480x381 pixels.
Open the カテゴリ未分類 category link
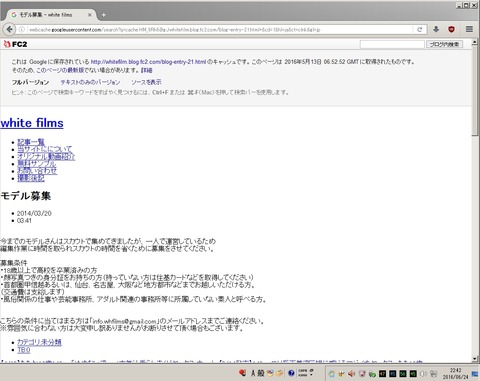click(x=39, y=342)
